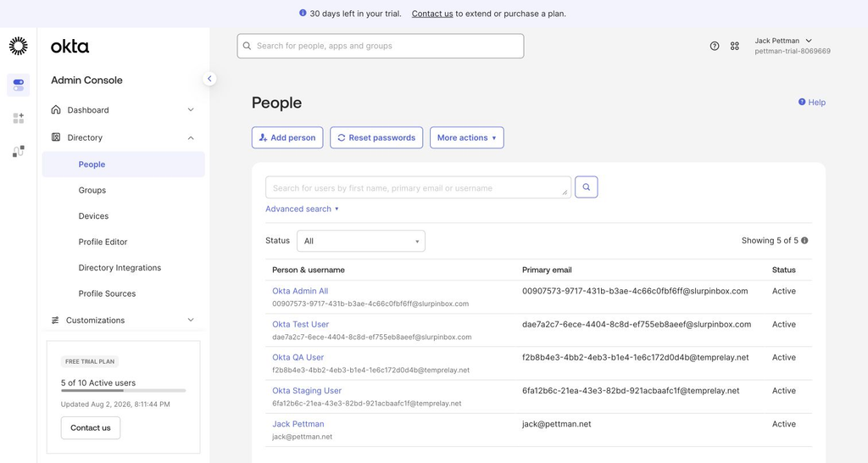This screenshot has width=868, height=463.
Task: Click the help question-mark icon in header
Action: [x=715, y=46]
